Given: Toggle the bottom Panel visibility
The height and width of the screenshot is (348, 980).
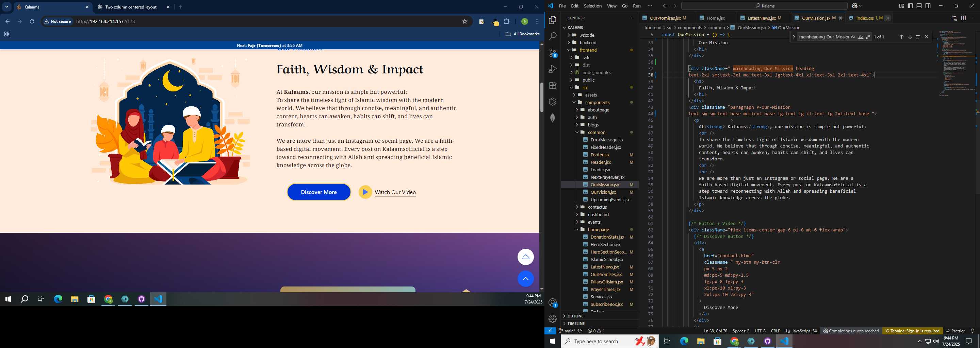Looking at the screenshot, I should coord(919,6).
